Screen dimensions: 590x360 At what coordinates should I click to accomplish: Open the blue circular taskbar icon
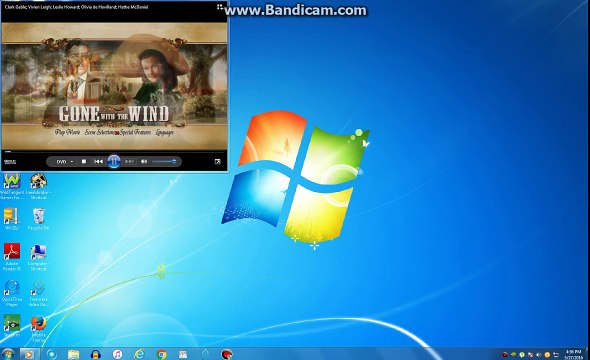(52, 354)
